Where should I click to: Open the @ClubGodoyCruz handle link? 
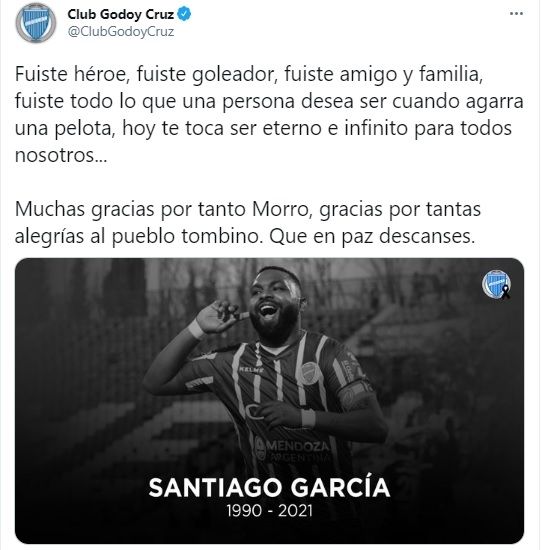(121, 32)
